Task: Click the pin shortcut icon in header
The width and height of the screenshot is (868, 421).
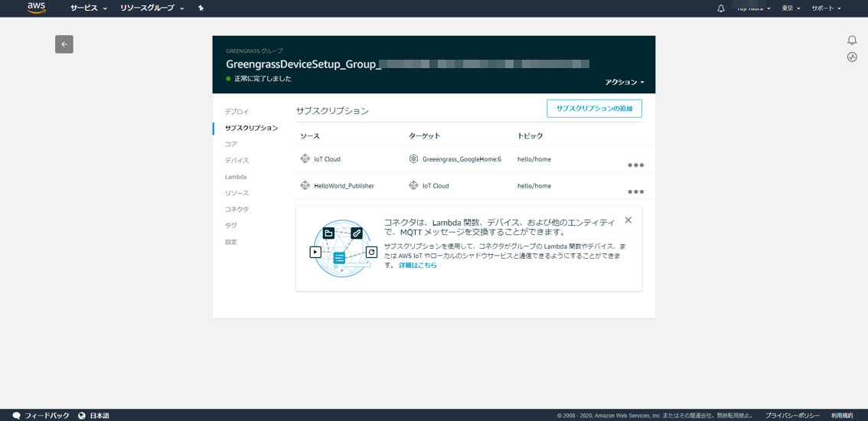Action: click(x=201, y=8)
